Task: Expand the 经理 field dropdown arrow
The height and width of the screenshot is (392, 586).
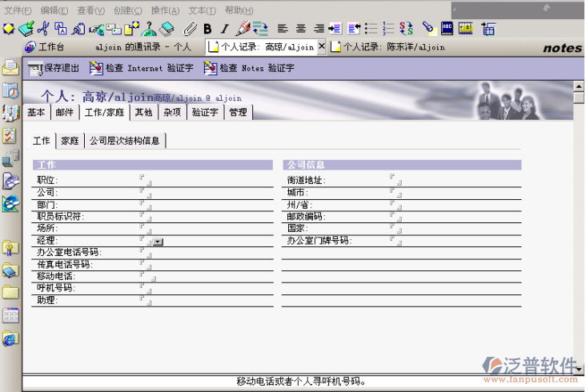Action: (158, 241)
